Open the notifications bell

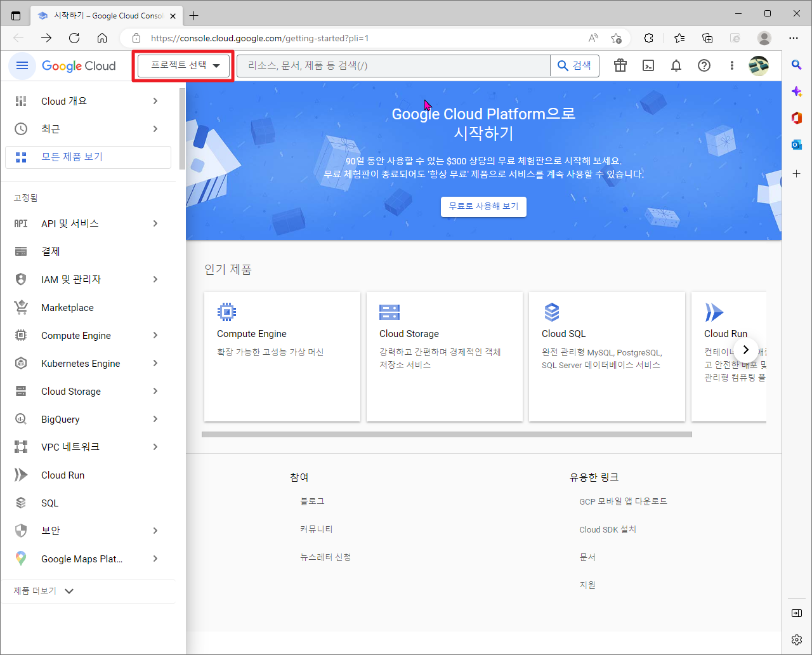coord(676,65)
